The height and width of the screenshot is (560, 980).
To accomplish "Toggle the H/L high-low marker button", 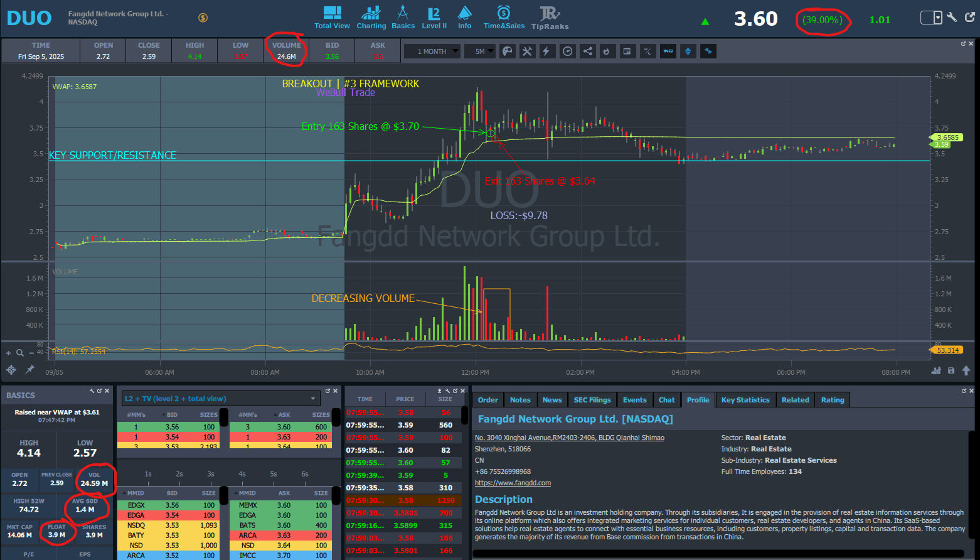I will [647, 51].
